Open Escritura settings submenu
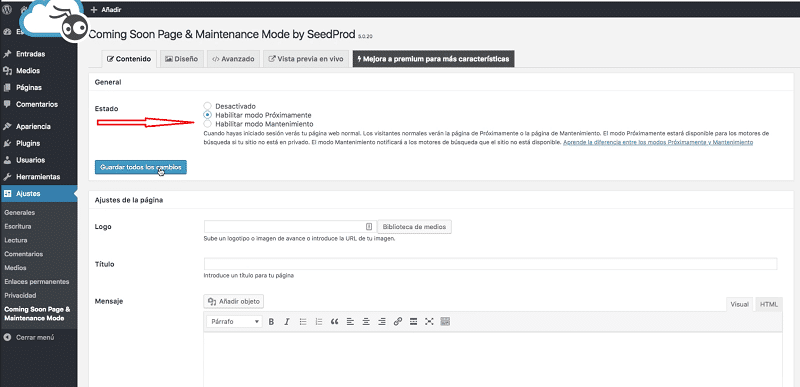Screen dimensions: 800x387 pyautogui.click(x=18, y=226)
